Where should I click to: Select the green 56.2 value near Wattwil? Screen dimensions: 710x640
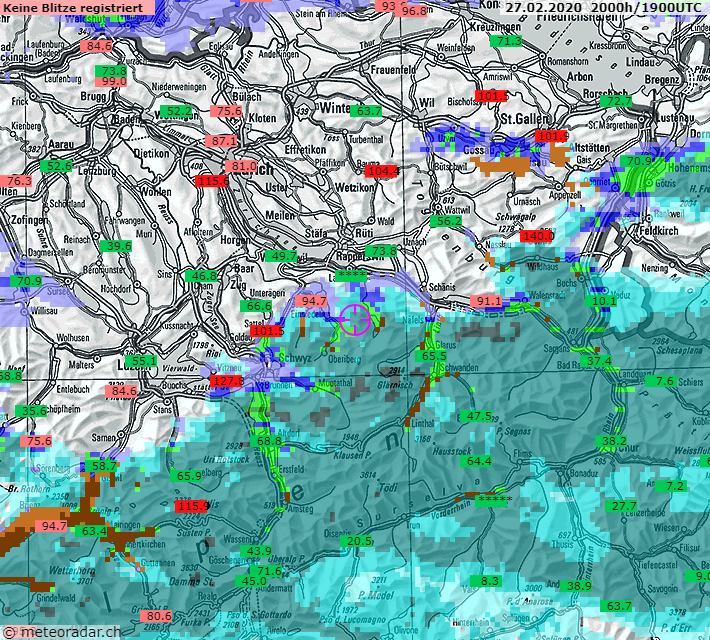point(446,221)
